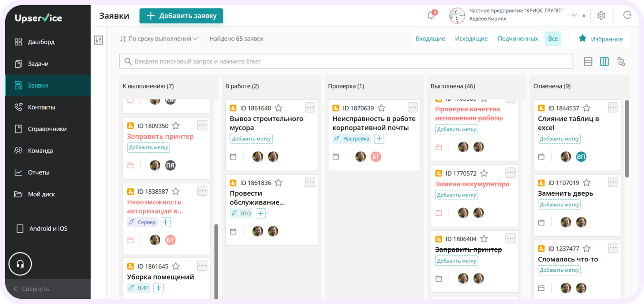
Task: Open three-dot menu on card ID 1861648
Action: pyautogui.click(x=310, y=107)
